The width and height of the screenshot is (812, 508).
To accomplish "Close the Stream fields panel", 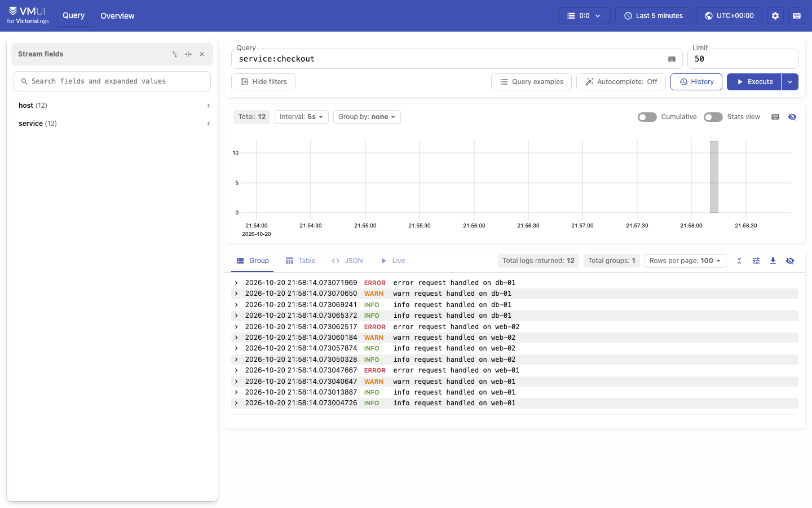I will click(202, 54).
